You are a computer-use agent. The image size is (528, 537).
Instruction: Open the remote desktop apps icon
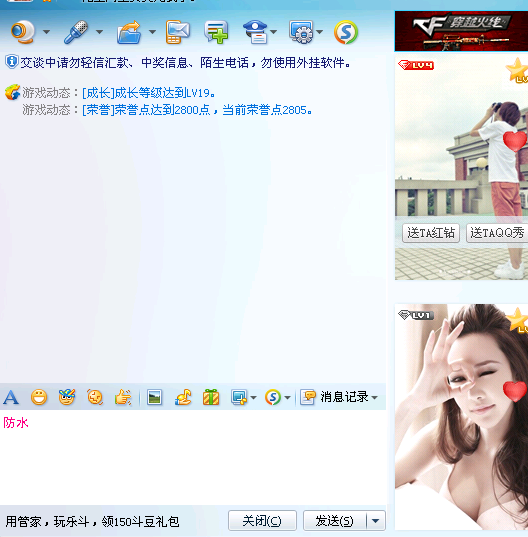click(301, 32)
